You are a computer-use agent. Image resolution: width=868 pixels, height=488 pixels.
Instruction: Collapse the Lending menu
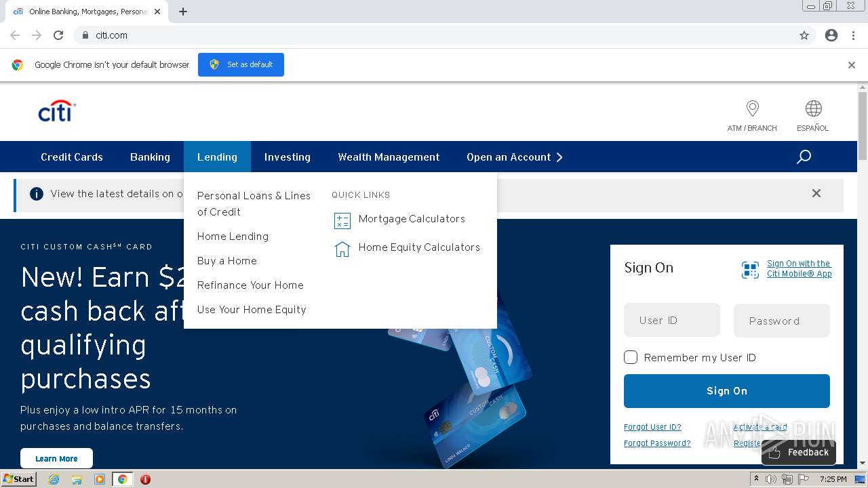[x=217, y=157]
